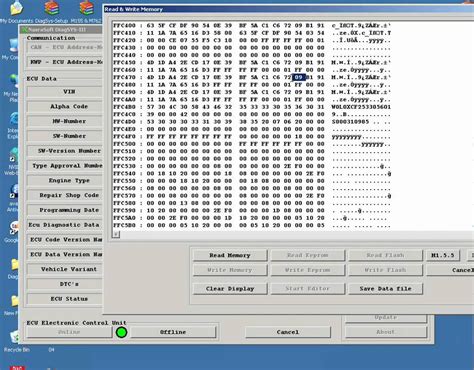Open the M155 & M162 archive icon
474x370 pixels.
coord(86,9)
